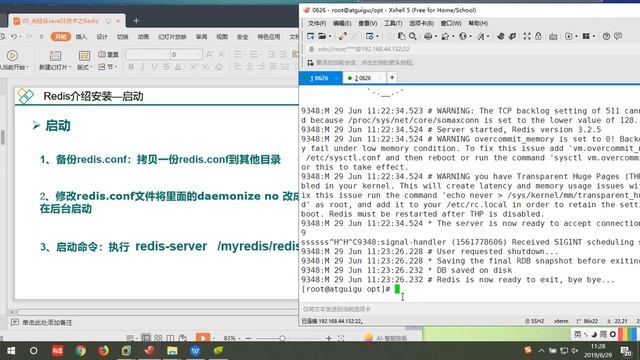640x360 pixels.
Task: Open Xshell 编辑(E) menu
Action: (x=342, y=23)
